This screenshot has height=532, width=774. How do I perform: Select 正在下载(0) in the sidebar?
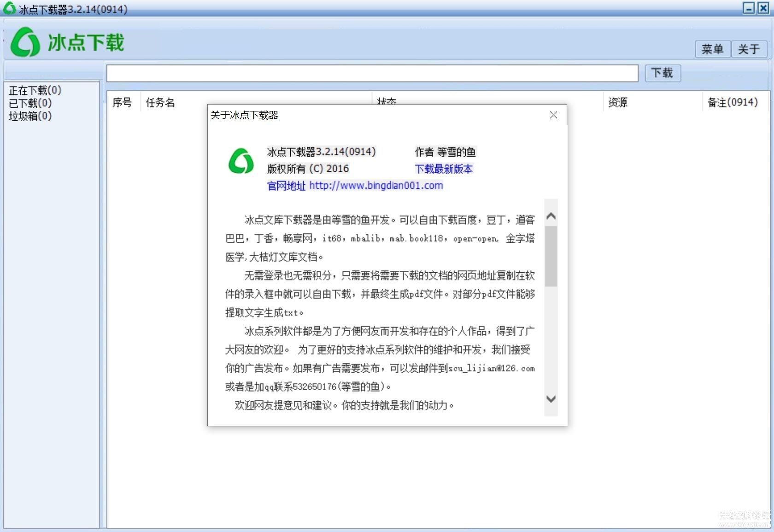(35, 90)
